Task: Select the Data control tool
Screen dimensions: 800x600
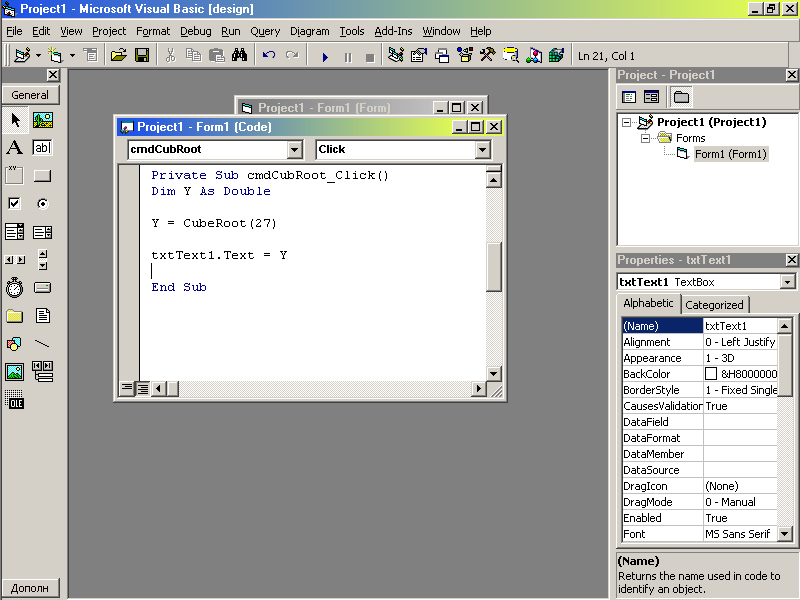Action: tap(43, 371)
